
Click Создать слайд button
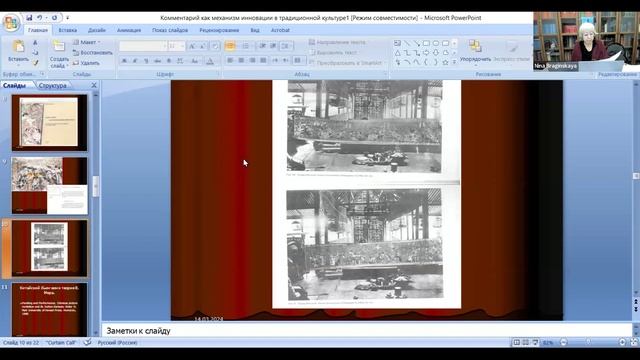coord(59,54)
